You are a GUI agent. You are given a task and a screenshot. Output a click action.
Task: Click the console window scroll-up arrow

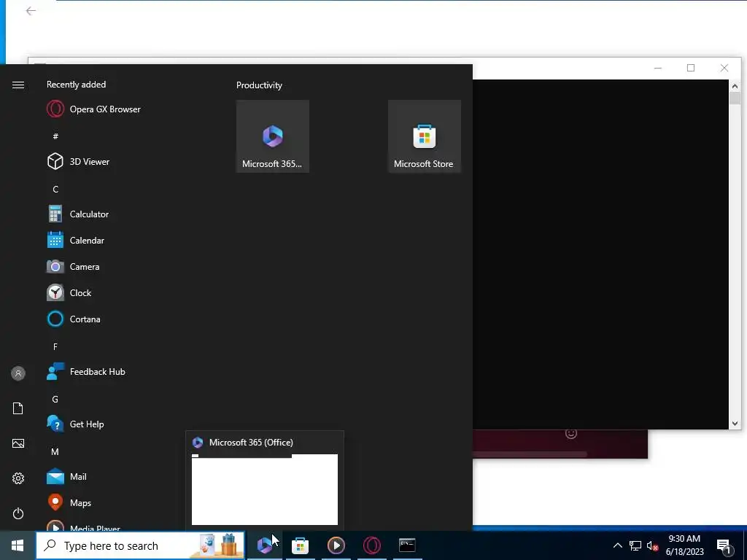point(735,86)
